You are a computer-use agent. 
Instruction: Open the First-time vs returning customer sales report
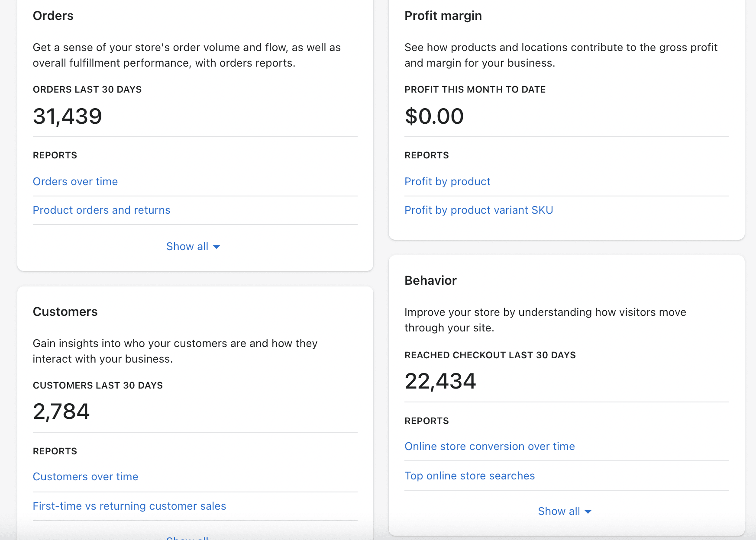coord(129,505)
